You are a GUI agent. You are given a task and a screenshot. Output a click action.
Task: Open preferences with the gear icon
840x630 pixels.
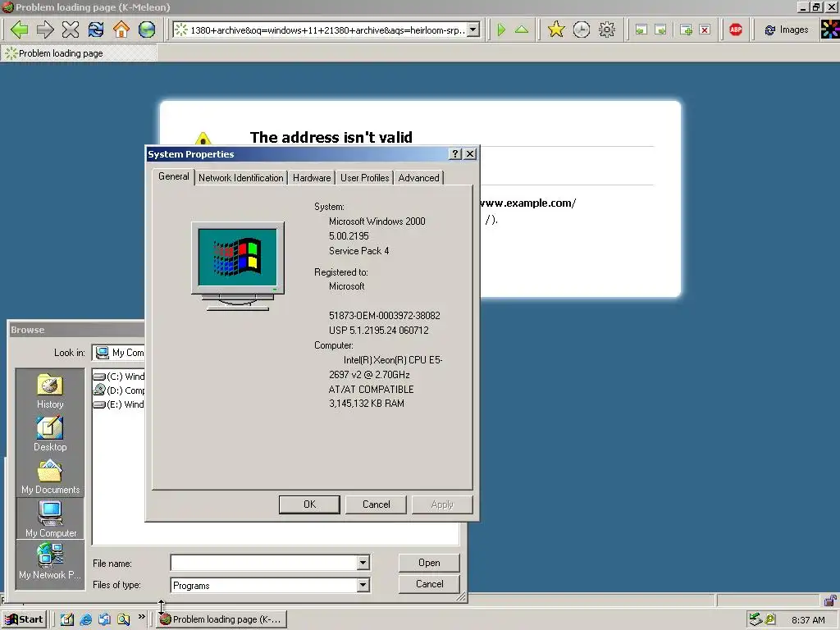pyautogui.click(x=606, y=30)
